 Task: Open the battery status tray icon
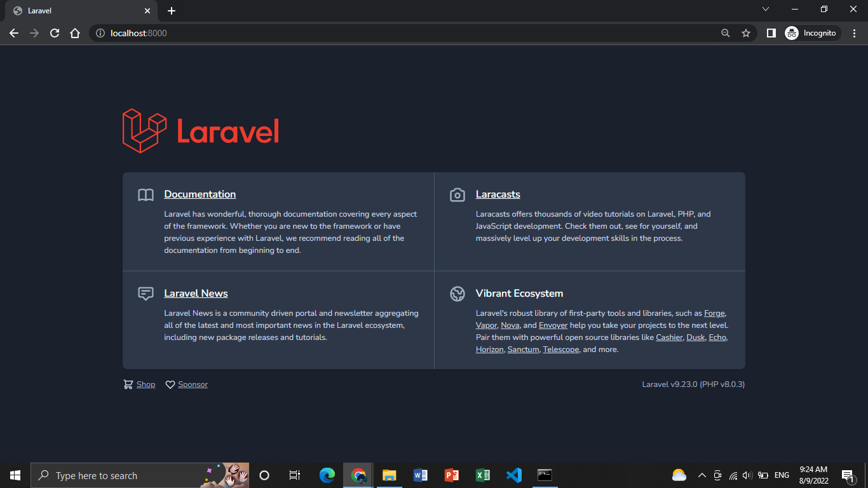[x=763, y=475]
